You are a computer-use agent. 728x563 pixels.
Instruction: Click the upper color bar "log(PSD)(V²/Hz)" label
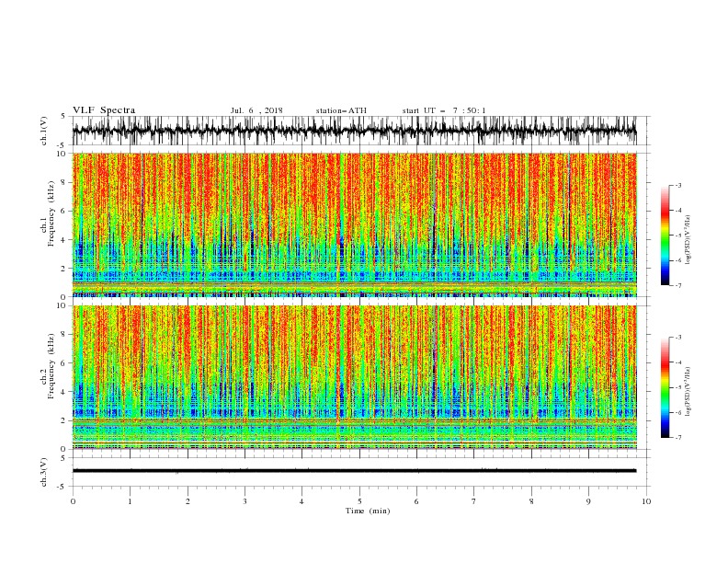[x=688, y=240]
